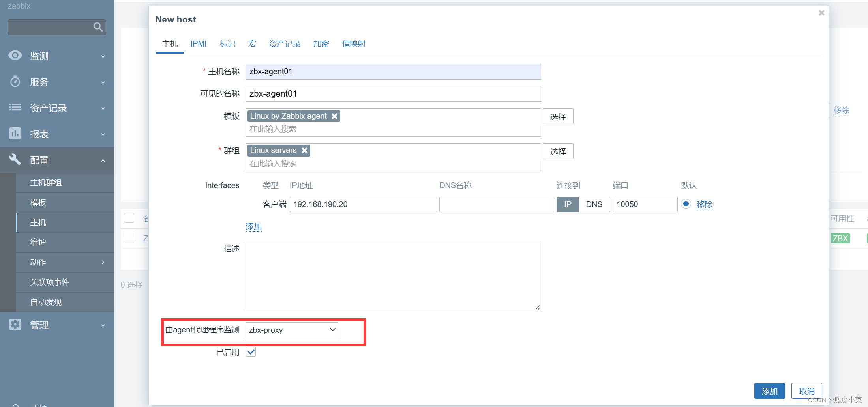Toggle the 已启用 checkbox
The width and height of the screenshot is (868, 407).
coord(251,352)
